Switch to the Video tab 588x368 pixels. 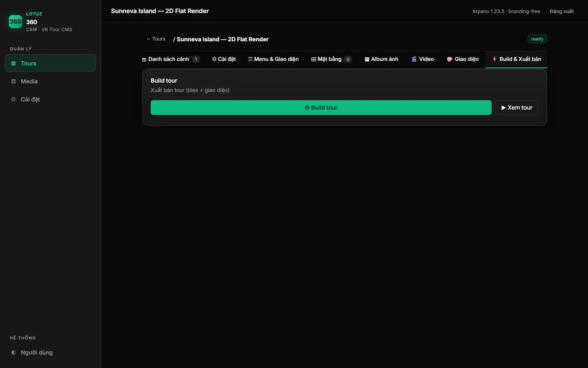423,59
